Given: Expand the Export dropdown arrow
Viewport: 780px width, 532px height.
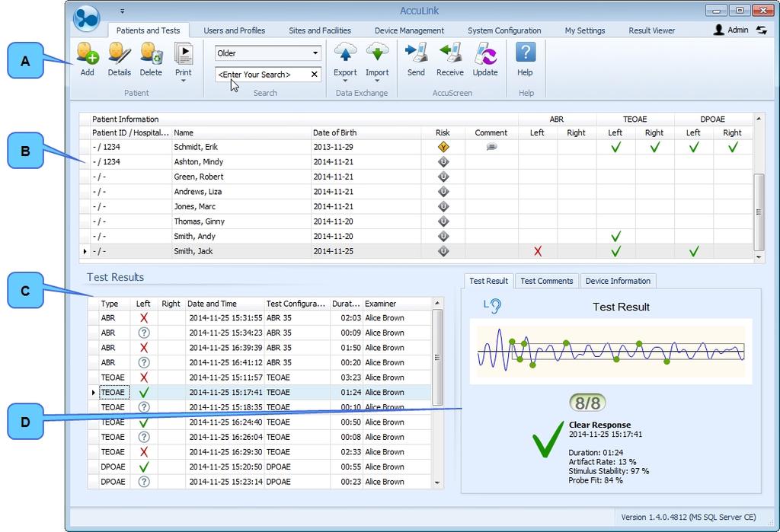Looking at the screenshot, I should tap(345, 81).
